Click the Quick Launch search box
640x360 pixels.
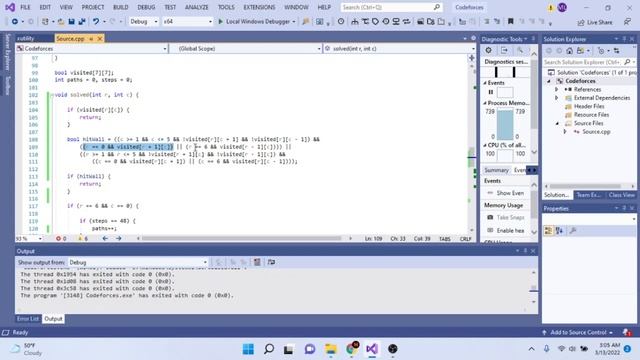point(391,7)
